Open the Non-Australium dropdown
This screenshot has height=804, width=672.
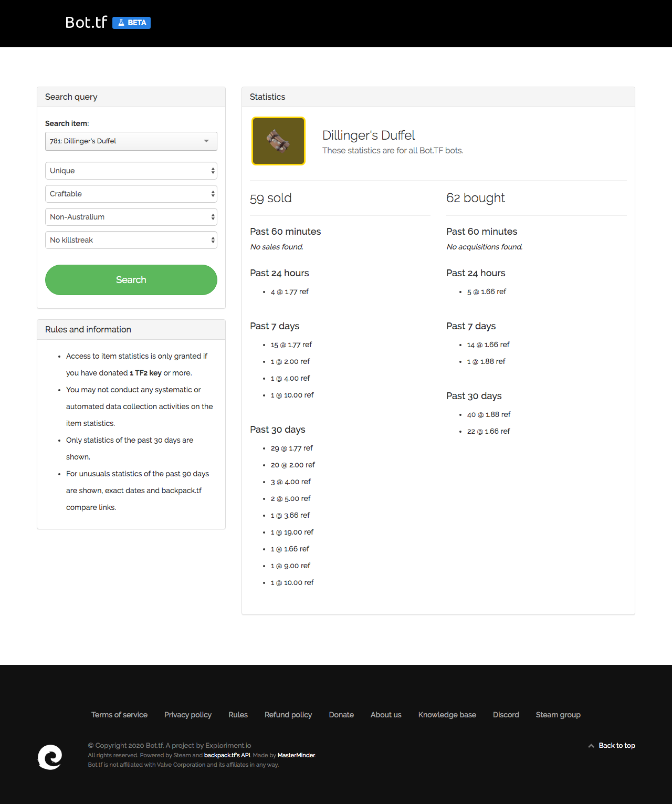pos(131,217)
